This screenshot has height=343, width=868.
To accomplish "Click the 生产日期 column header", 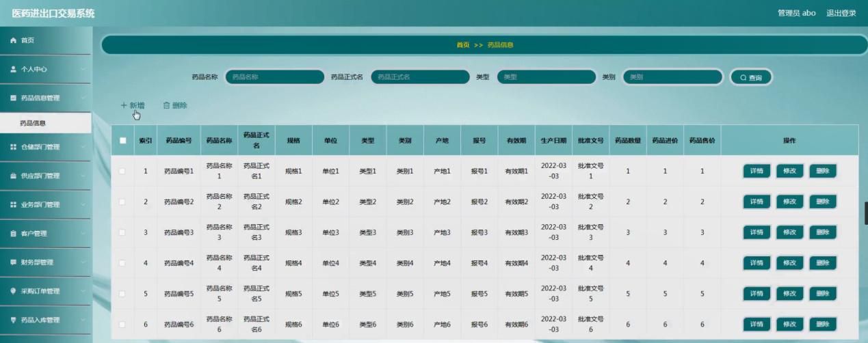I will [554, 141].
